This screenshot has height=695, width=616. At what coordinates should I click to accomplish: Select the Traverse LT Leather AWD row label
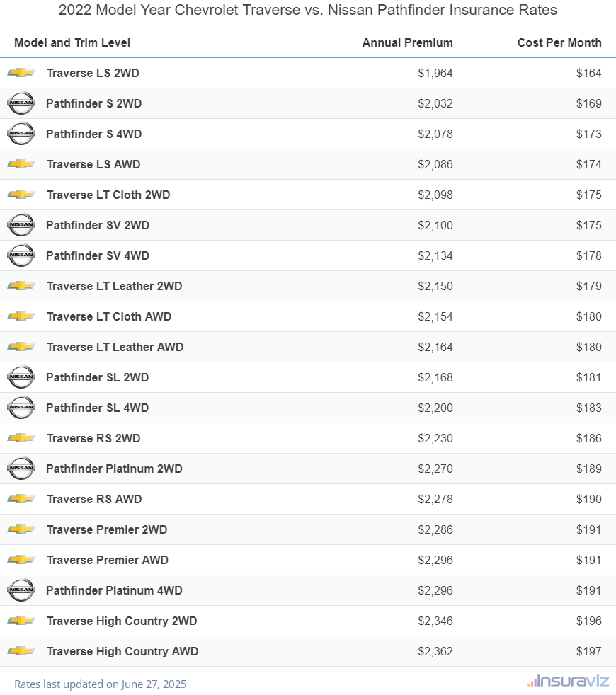click(115, 347)
